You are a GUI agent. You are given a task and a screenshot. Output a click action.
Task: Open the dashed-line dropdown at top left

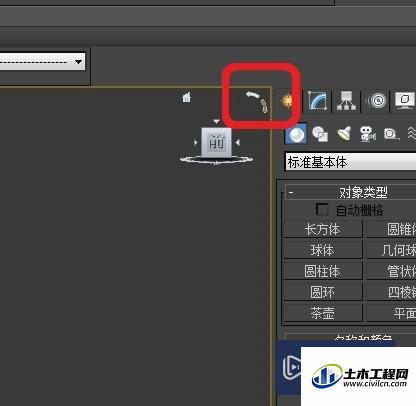[42, 61]
